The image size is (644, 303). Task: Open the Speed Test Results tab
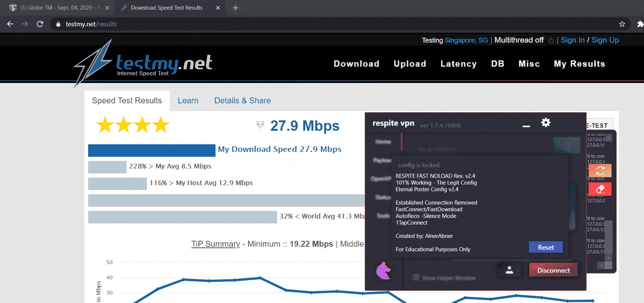pos(127,101)
